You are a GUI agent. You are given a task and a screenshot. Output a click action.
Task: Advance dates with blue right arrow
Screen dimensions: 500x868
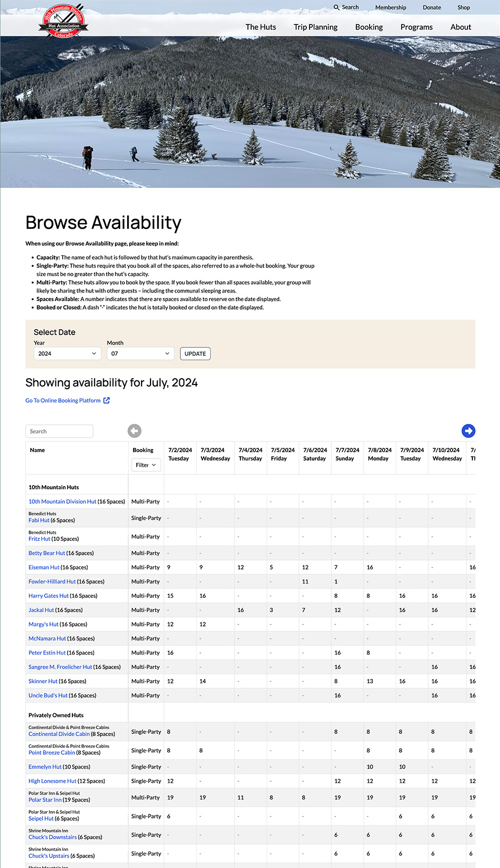[x=468, y=431]
